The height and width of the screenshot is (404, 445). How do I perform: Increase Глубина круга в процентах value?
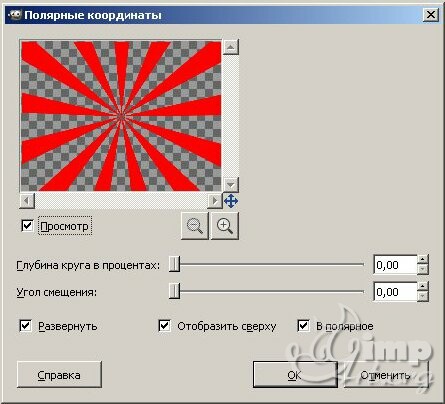(422, 259)
